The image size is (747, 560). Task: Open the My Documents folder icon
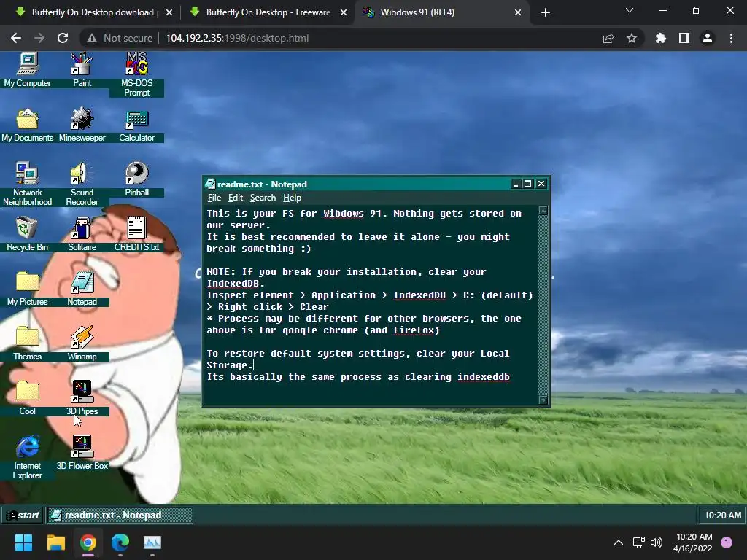tap(27, 125)
